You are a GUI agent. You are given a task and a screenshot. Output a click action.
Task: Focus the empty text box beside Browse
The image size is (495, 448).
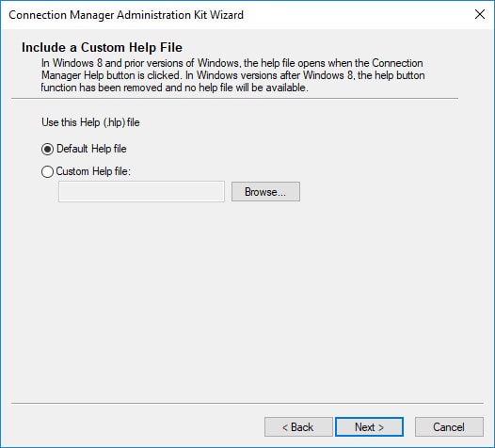tap(141, 192)
